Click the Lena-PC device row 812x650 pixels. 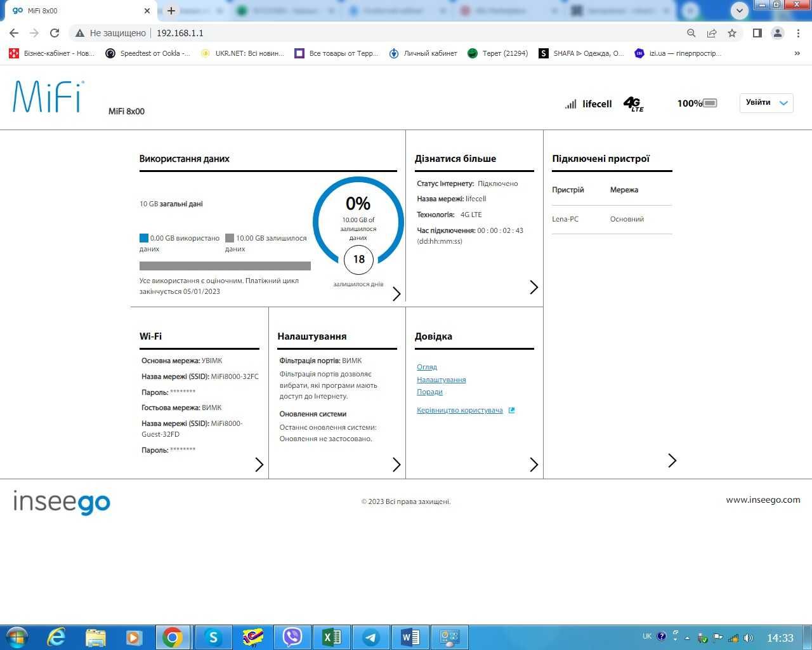612,219
